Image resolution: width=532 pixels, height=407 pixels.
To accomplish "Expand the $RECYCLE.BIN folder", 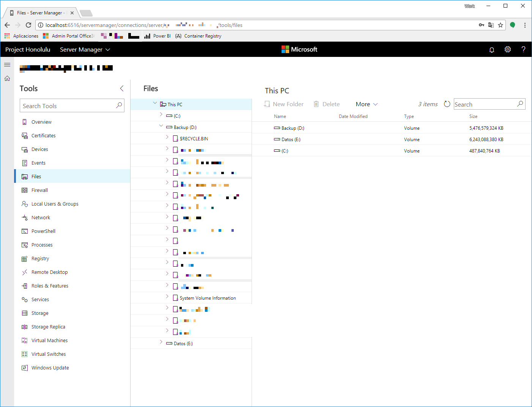I will 167,137.
